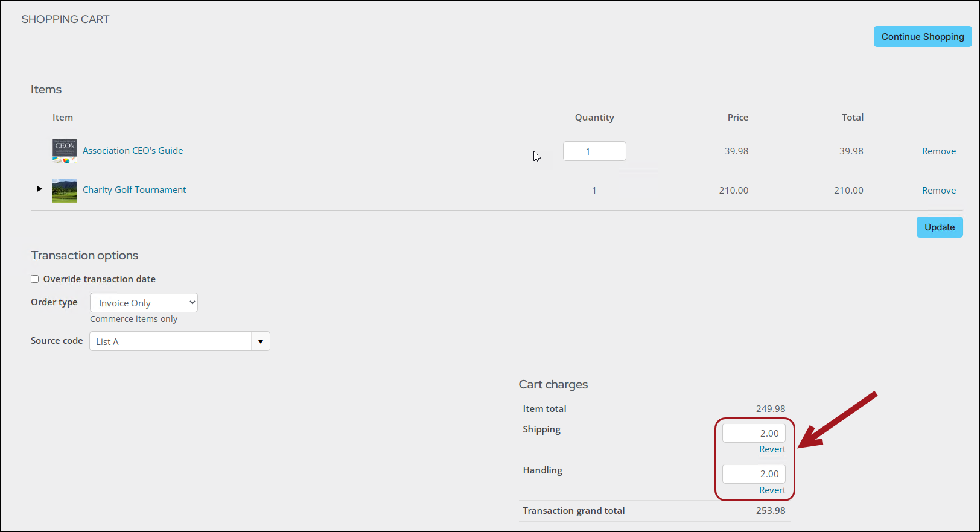Remove Association CEO's Guide from cart
This screenshot has height=532, width=980.
[x=939, y=151]
